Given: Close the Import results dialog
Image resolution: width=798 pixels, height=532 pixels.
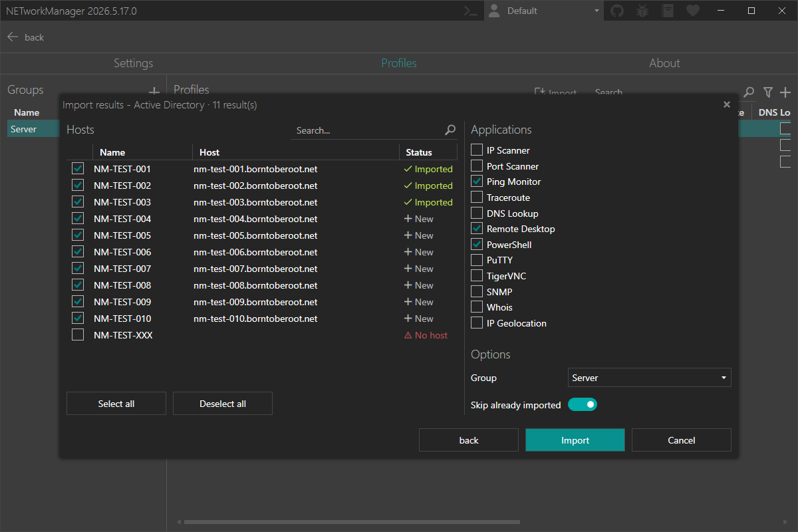Looking at the screenshot, I should tap(726, 104).
